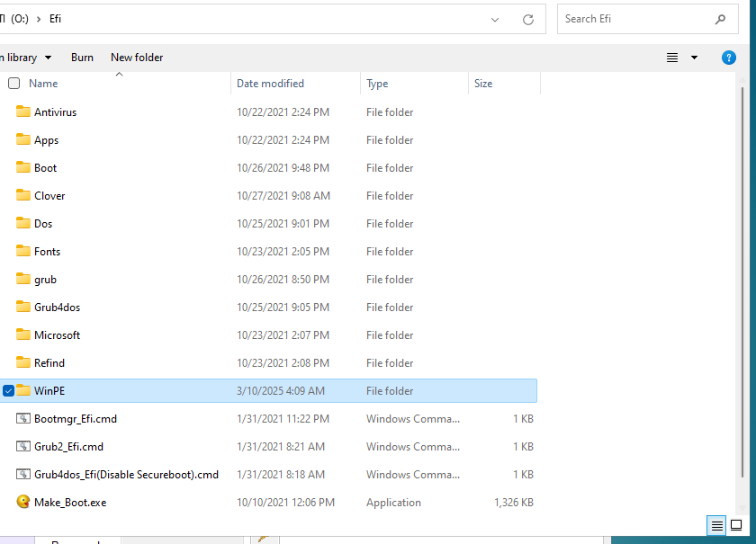Sort by the Type column header
Viewport: 756px width, 544px height.
pos(377,84)
